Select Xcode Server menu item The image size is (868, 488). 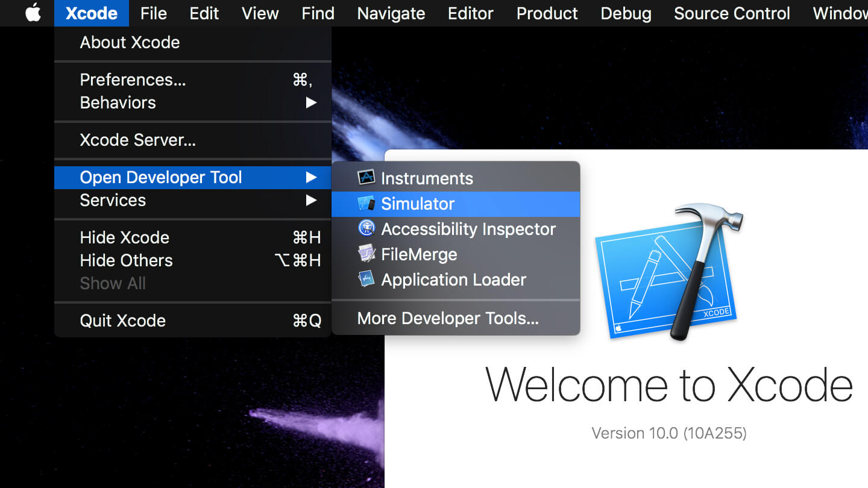(x=137, y=140)
